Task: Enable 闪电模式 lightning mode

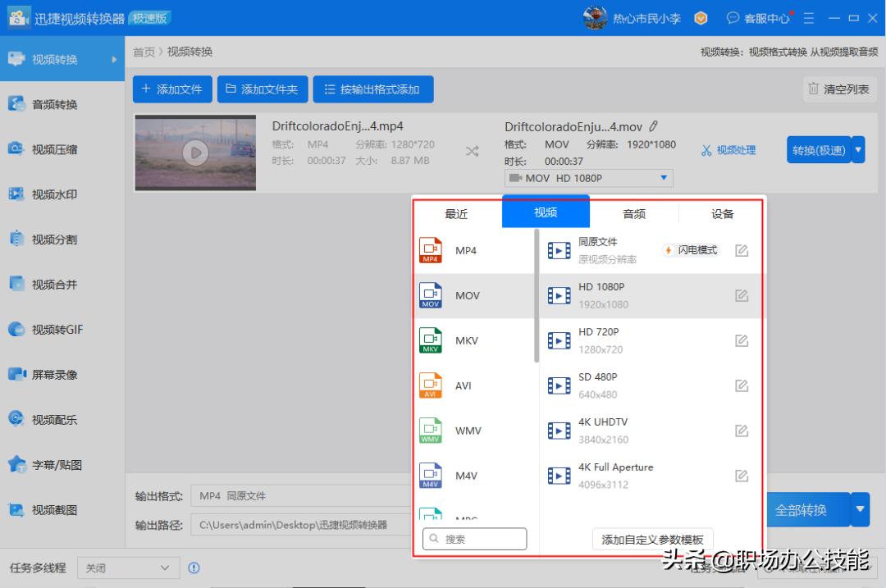Action: tap(692, 249)
